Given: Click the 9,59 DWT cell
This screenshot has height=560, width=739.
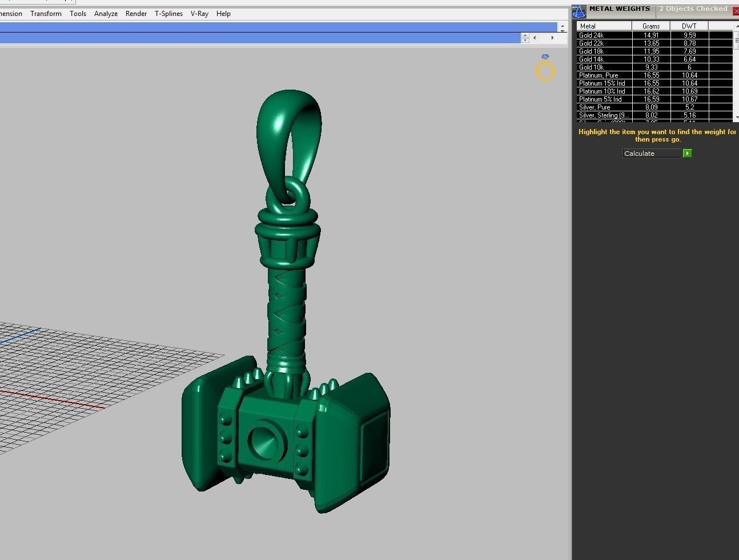Looking at the screenshot, I should point(689,35).
